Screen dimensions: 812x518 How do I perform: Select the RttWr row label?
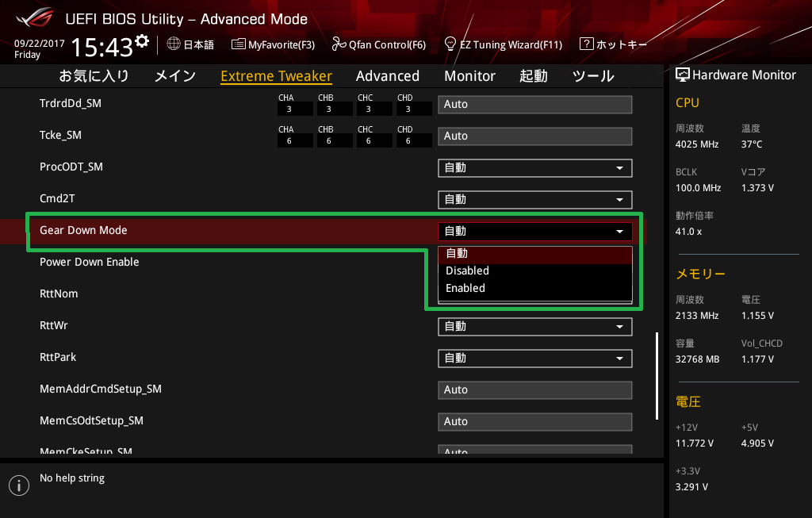tap(54, 325)
